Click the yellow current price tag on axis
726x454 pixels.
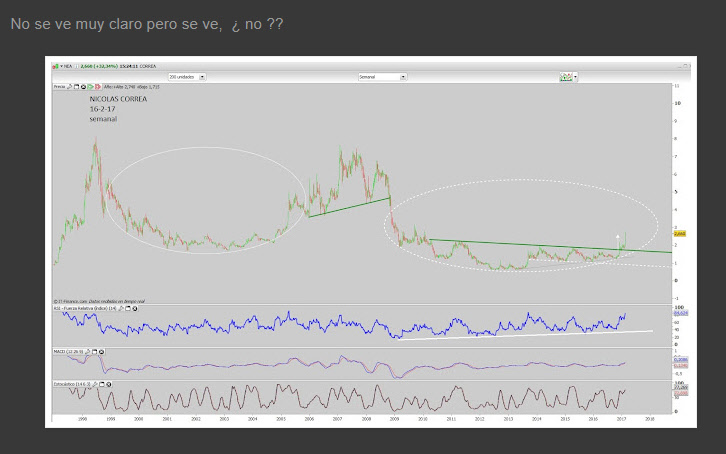click(680, 234)
